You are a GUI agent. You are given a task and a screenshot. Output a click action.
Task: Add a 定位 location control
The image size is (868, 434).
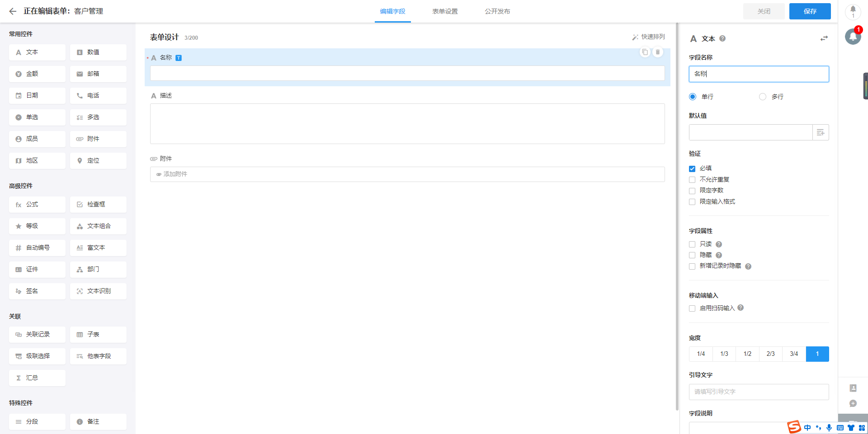(98, 161)
